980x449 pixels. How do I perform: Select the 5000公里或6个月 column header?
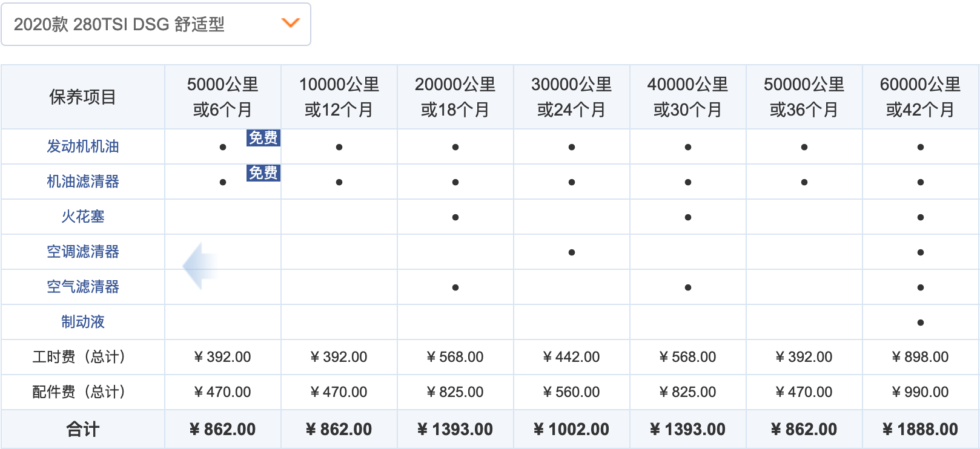222,97
